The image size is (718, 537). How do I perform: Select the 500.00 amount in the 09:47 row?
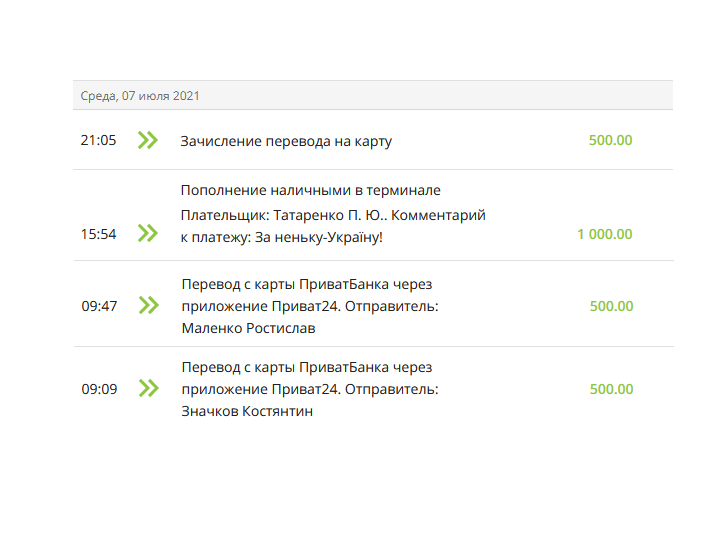coord(610,306)
